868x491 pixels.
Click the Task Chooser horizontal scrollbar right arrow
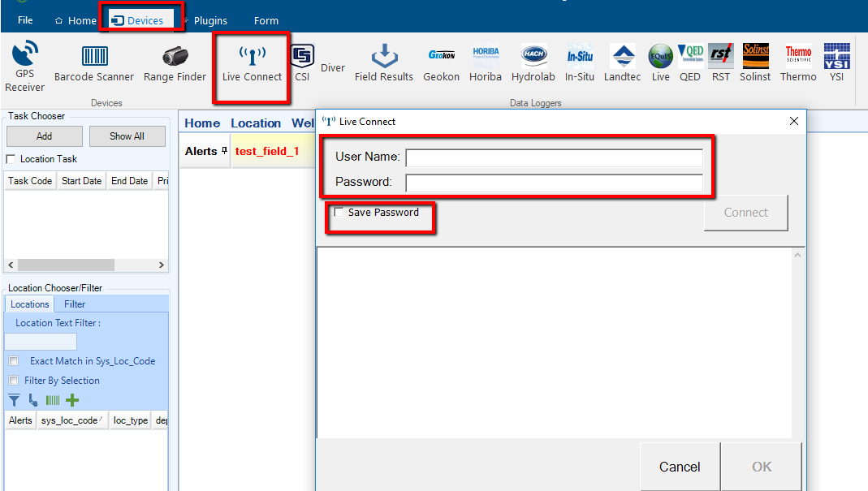[162, 265]
